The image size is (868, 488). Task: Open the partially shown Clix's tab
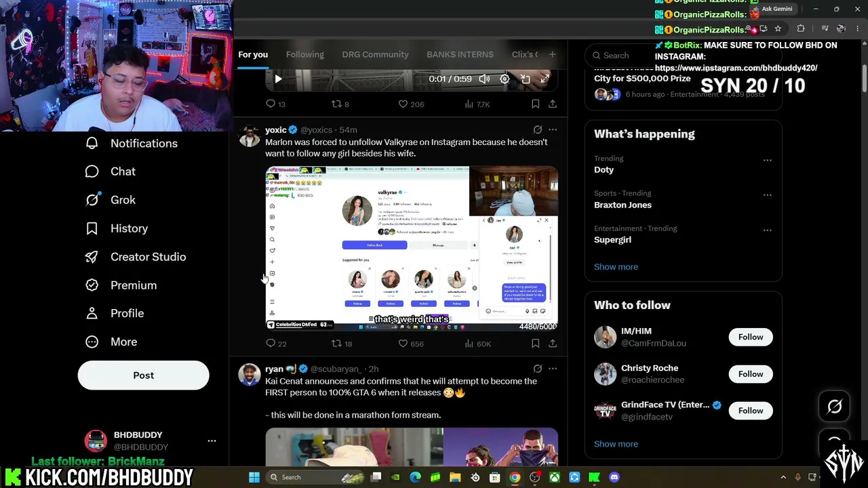(525, 54)
